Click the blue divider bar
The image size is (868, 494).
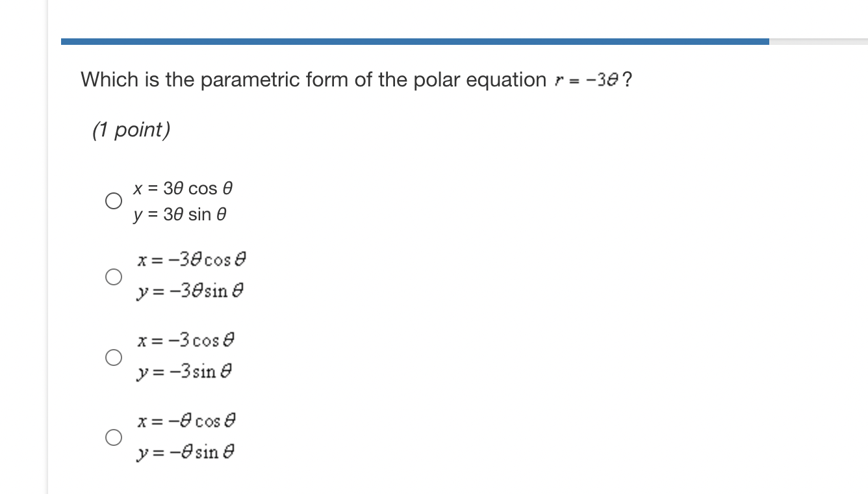[x=416, y=40]
